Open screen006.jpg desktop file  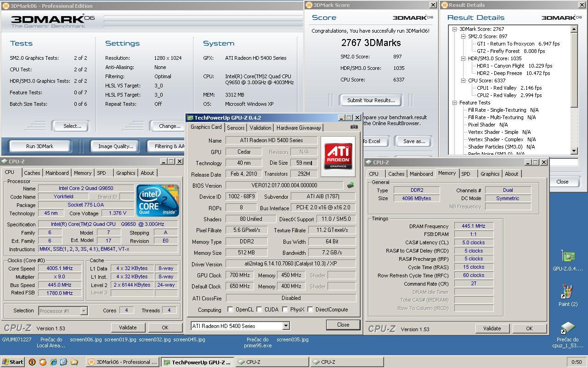pos(85,339)
